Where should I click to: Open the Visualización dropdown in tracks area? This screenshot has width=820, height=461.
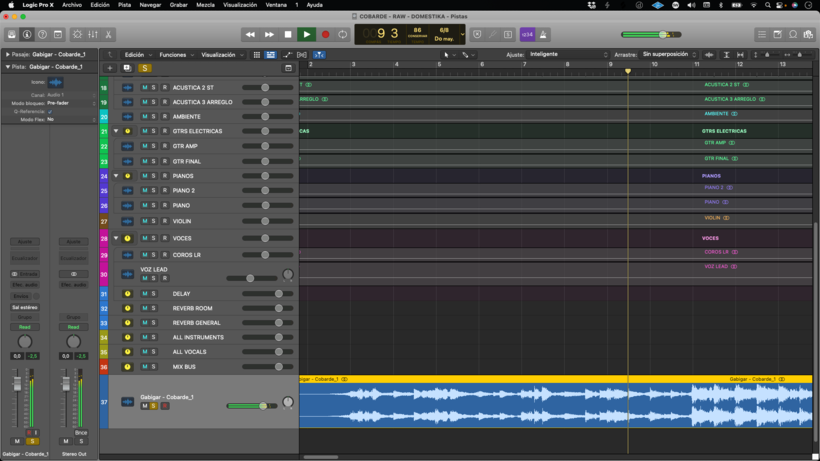[222, 55]
